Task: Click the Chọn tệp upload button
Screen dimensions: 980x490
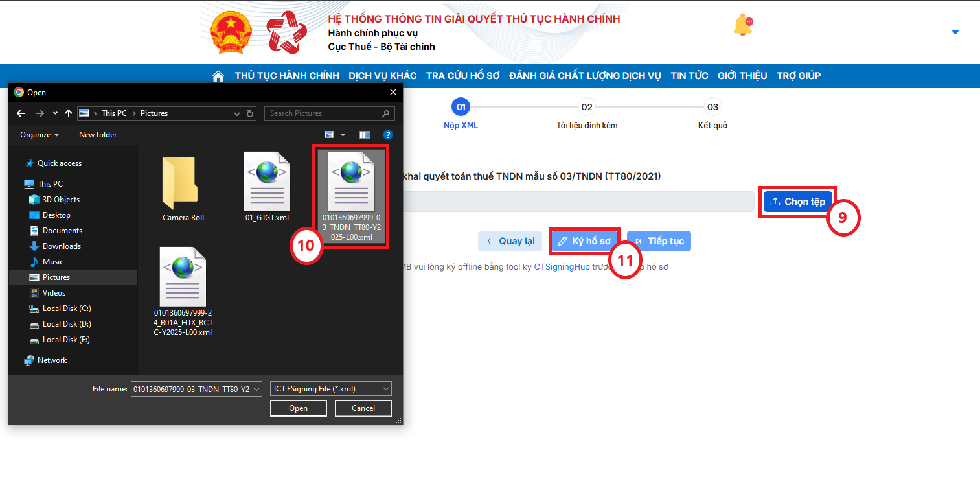Action: click(797, 202)
